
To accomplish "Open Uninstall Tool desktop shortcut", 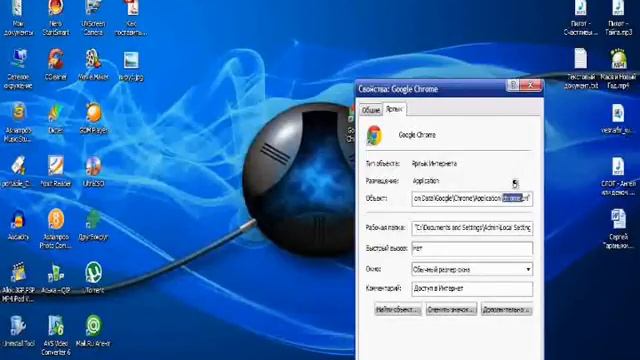I will (18, 327).
